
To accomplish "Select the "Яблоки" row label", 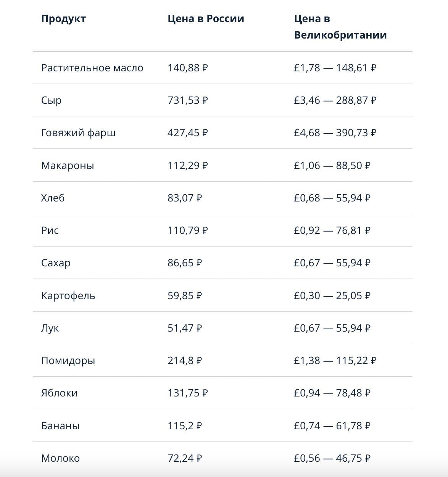I will pyautogui.click(x=59, y=393).
